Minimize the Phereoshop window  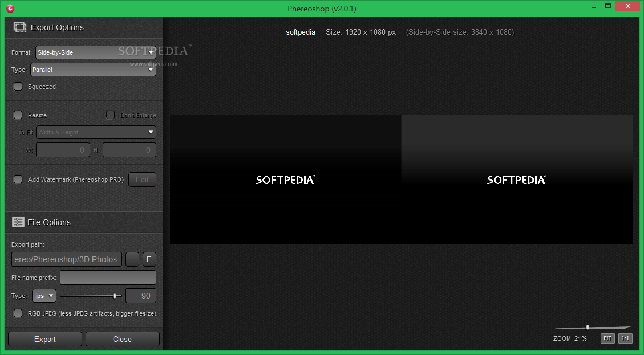[x=594, y=7]
